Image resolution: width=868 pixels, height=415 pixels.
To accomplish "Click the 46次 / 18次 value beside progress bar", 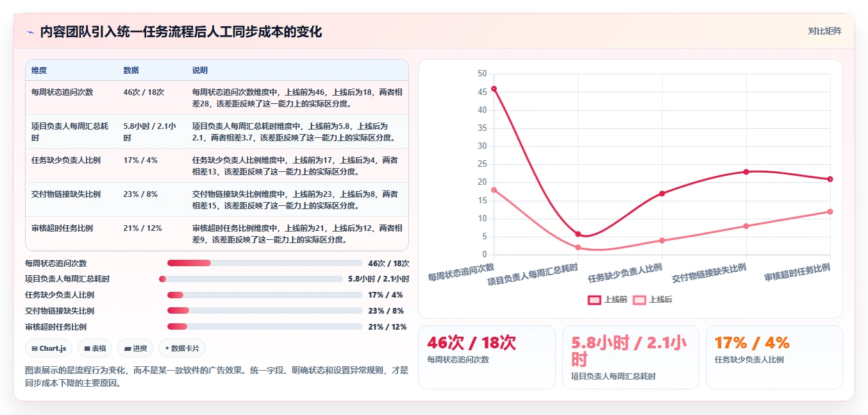I will coord(388,263).
